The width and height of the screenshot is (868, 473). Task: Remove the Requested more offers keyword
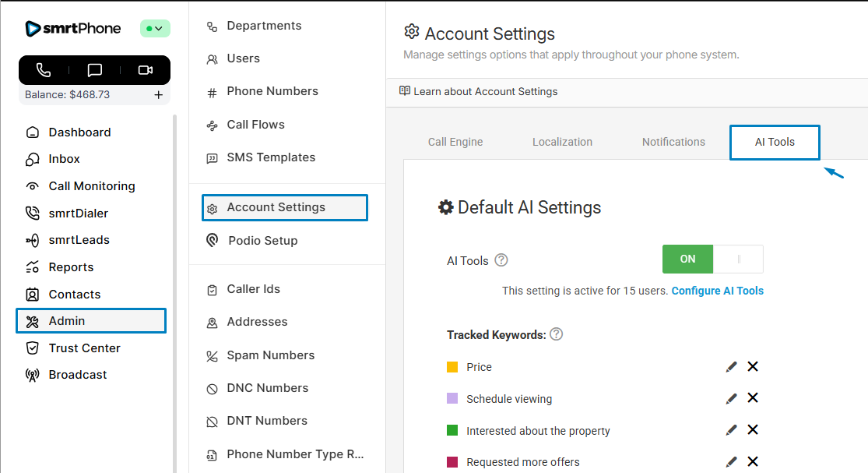tap(753, 462)
